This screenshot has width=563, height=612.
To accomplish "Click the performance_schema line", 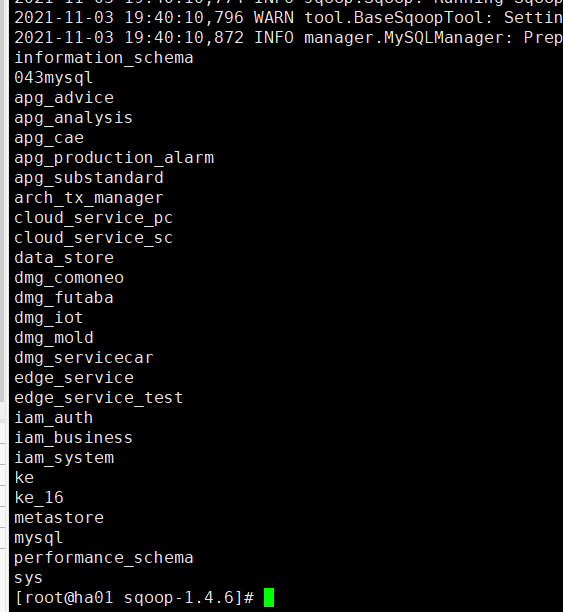I will click(104, 558).
